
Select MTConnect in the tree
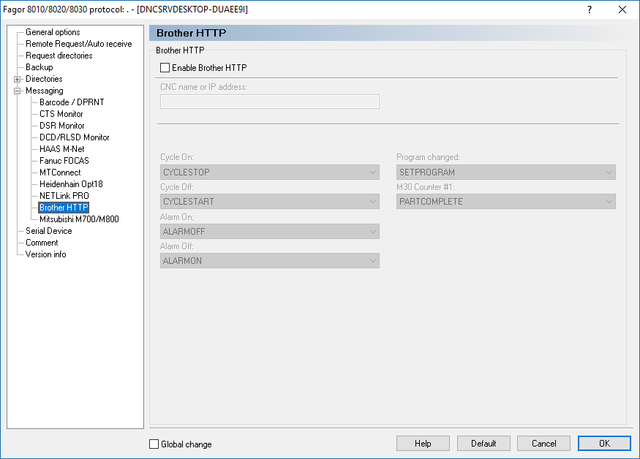pos(60,173)
